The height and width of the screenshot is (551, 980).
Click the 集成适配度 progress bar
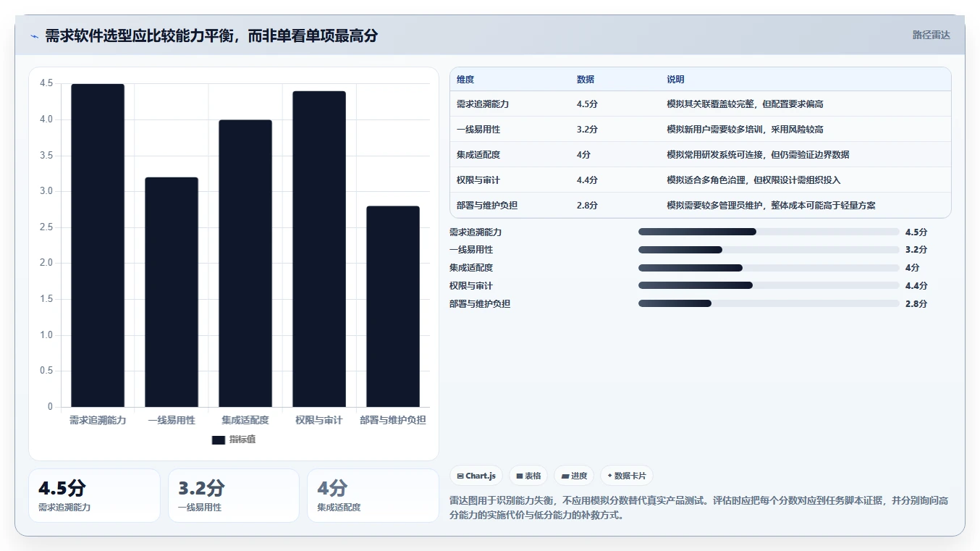[769, 268]
